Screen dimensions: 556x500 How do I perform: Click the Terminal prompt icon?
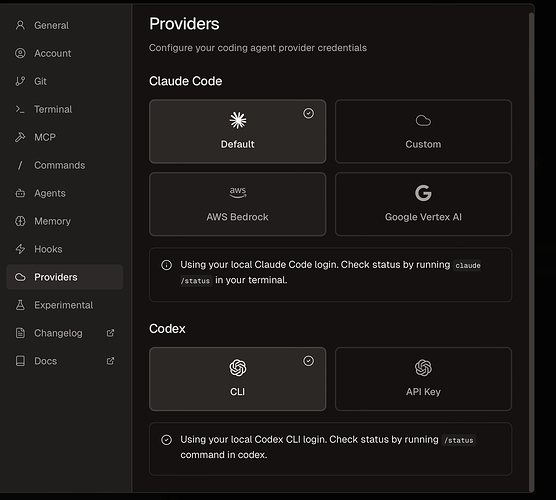20,109
